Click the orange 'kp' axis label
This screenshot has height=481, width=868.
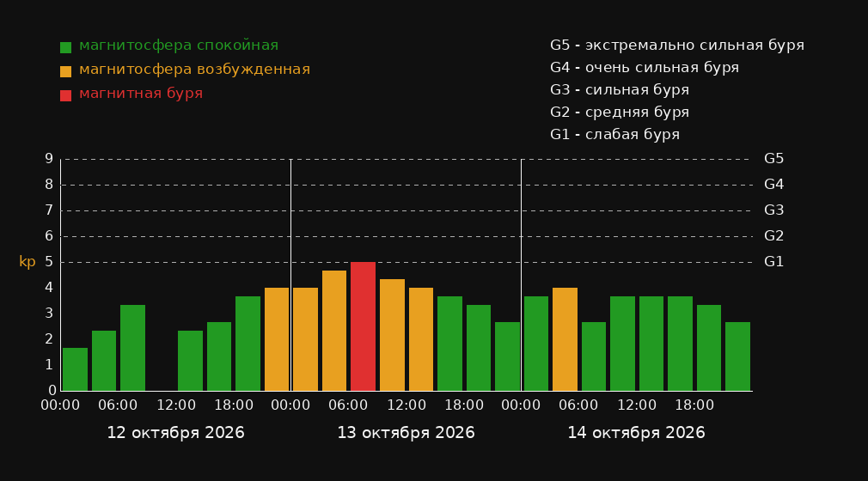point(28,262)
